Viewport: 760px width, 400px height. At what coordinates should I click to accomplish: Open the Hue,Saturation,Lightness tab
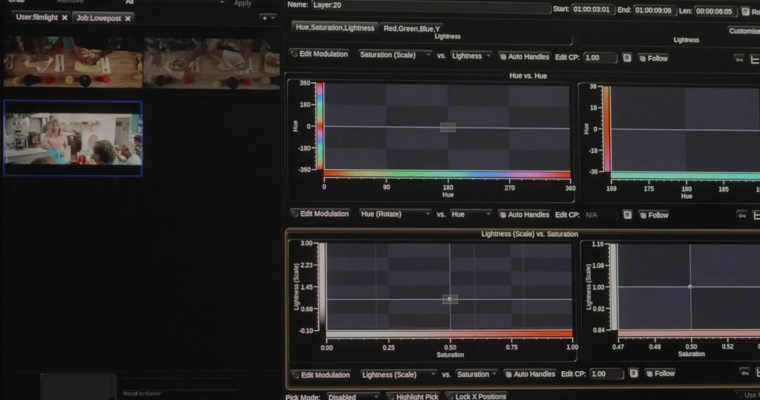335,28
